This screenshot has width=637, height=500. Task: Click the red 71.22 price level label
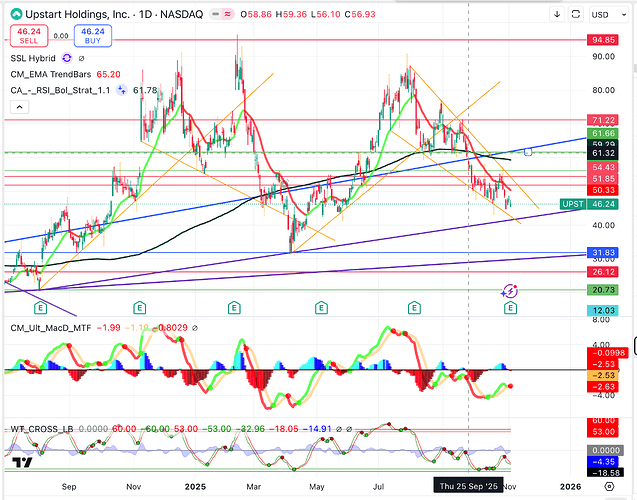point(603,120)
